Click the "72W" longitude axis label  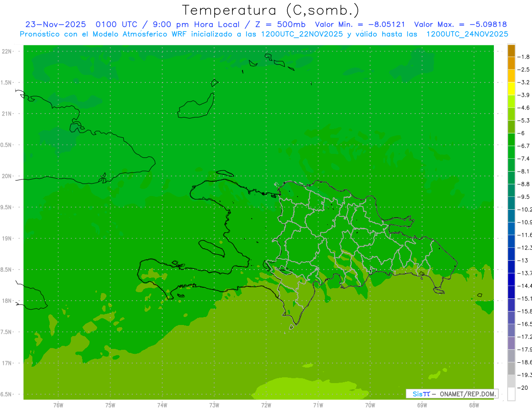click(x=266, y=405)
